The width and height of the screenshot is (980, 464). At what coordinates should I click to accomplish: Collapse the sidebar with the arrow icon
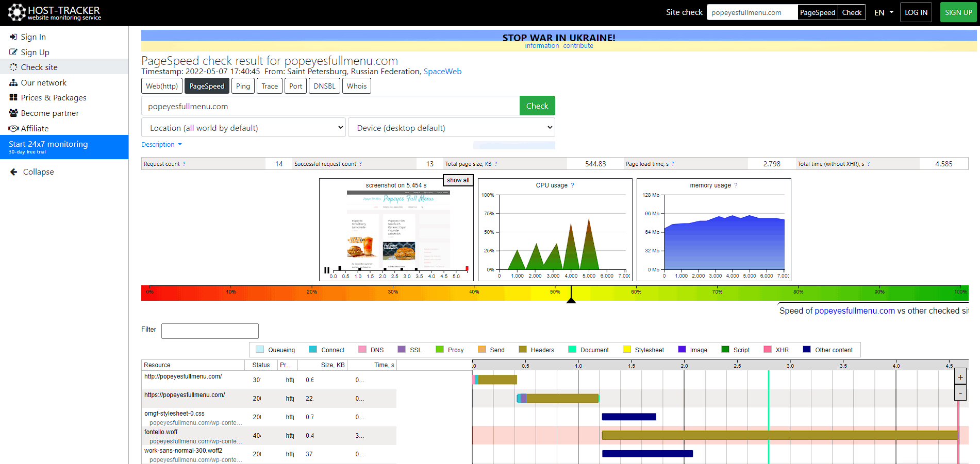14,172
